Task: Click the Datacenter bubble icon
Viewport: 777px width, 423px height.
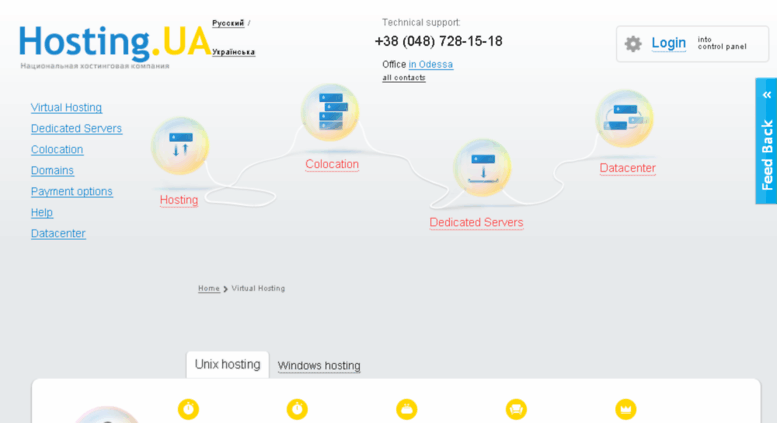Action: pyautogui.click(x=624, y=118)
